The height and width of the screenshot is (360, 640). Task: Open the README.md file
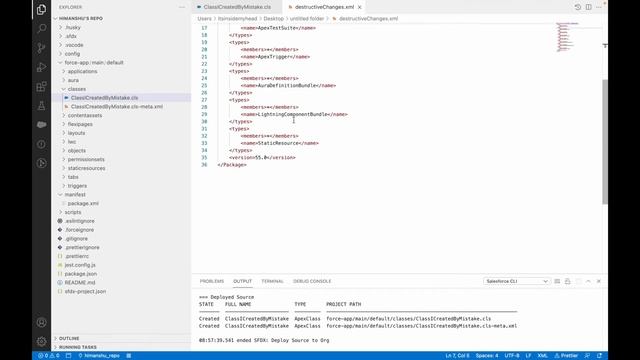(x=80, y=282)
